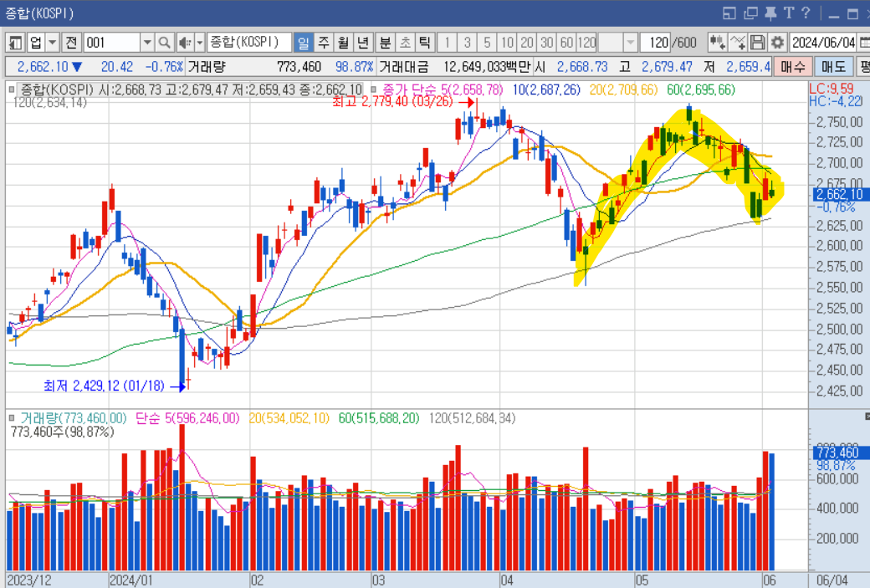
Task: Click the speaker sound icon
Action: click(185, 42)
